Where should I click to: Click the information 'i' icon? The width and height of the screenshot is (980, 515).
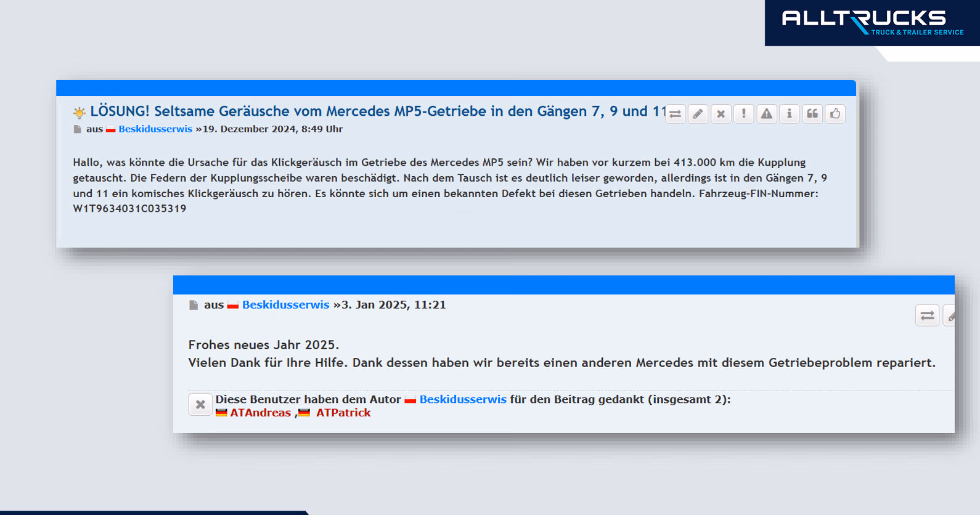(x=790, y=114)
